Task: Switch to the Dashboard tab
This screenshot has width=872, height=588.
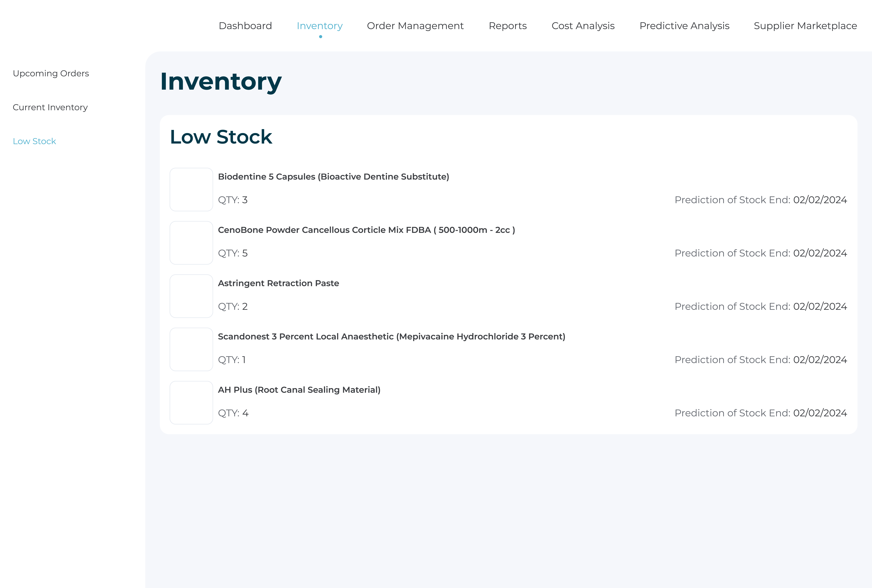Action: pos(245,25)
